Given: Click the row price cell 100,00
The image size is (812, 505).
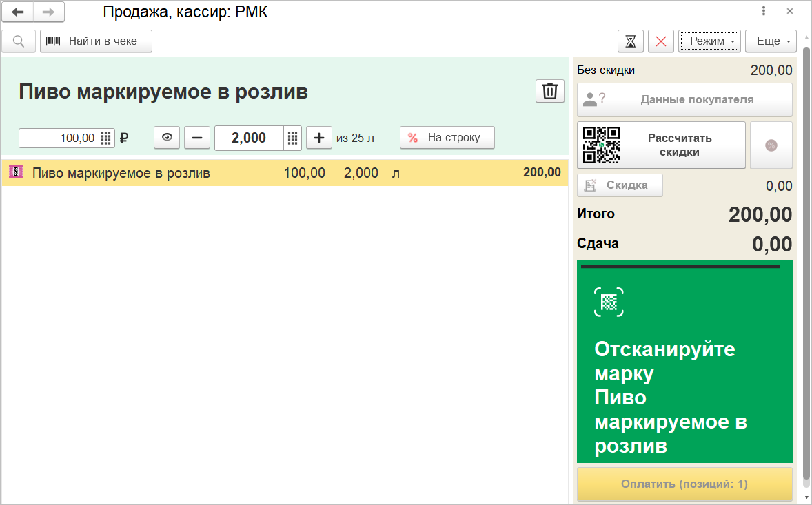Looking at the screenshot, I should pyautogui.click(x=305, y=173).
